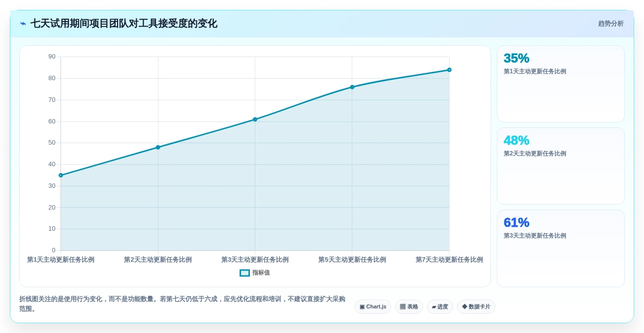Click the y-axis value 0
This screenshot has height=333, width=644.
click(54, 250)
